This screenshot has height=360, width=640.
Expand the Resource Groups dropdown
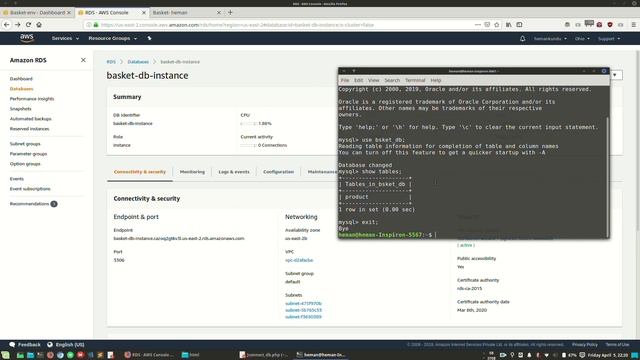[113, 38]
